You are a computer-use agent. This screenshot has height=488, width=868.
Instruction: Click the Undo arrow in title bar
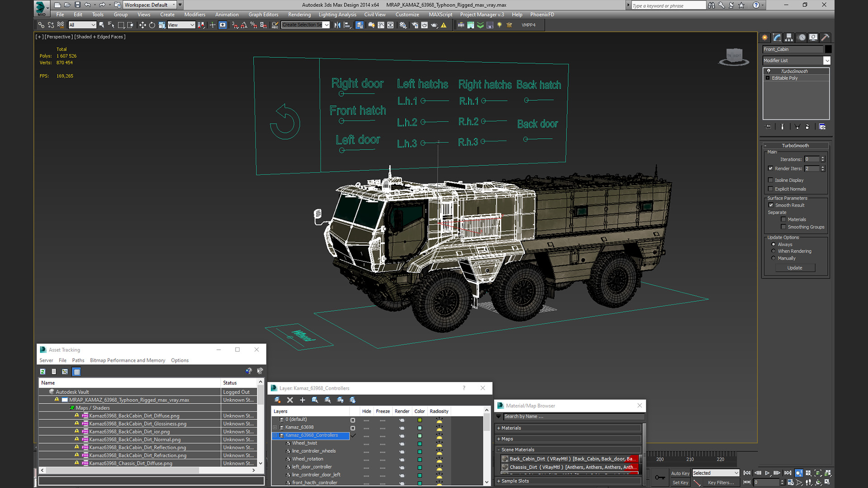[x=88, y=5]
